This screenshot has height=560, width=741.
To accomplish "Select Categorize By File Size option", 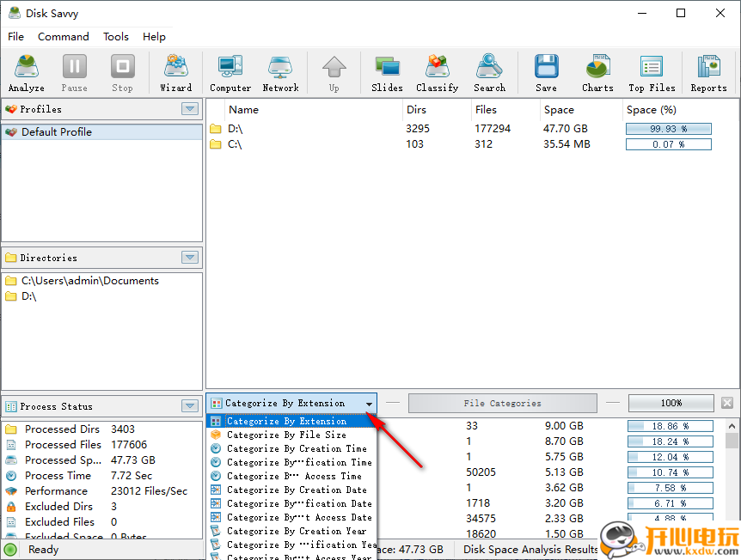I will click(286, 435).
